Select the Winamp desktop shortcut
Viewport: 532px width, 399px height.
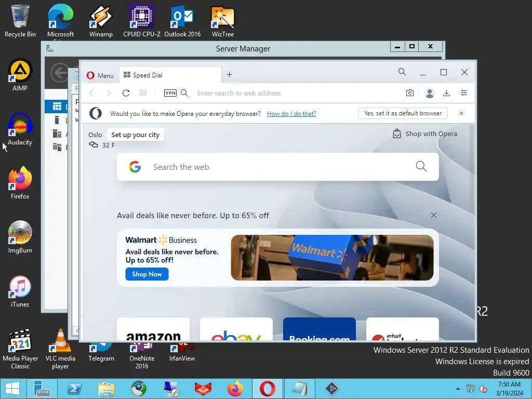point(101,21)
